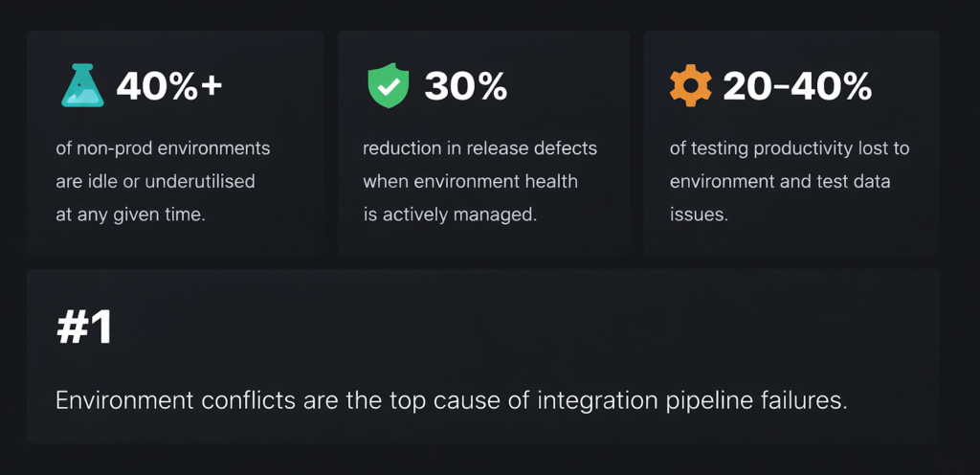Click the orange gear icon
This screenshot has width=980, height=475.
point(690,87)
